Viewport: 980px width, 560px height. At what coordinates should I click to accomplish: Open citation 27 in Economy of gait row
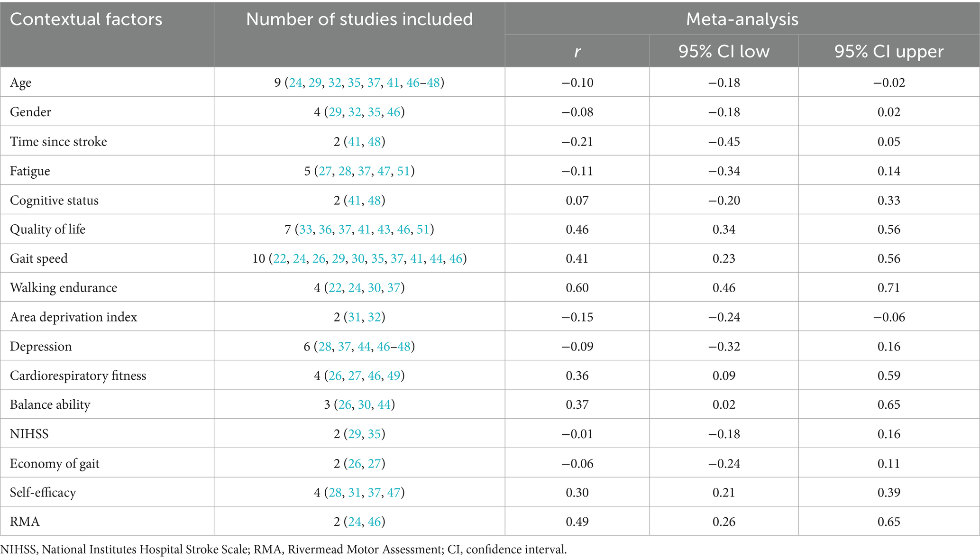coord(375,464)
